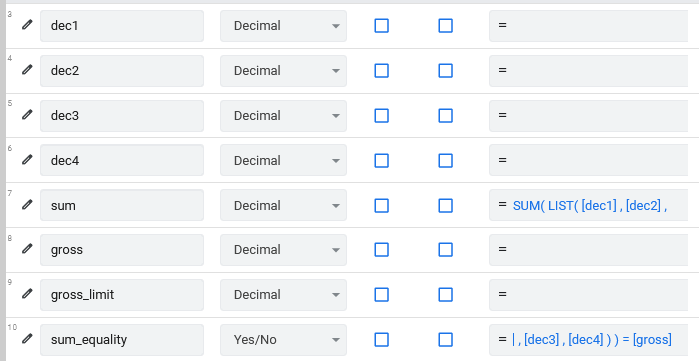The height and width of the screenshot is (361, 699).
Task: Open the edit pencil for gross column
Action: 27,249
